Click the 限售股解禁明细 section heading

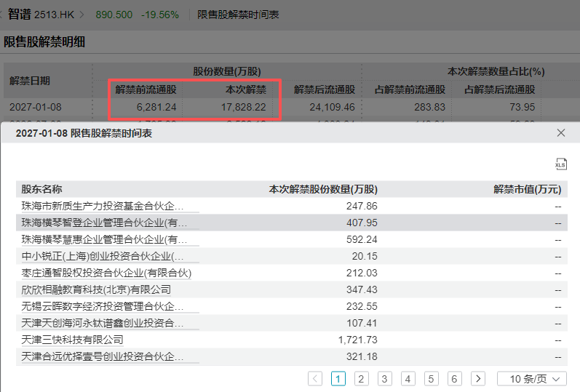coord(44,41)
